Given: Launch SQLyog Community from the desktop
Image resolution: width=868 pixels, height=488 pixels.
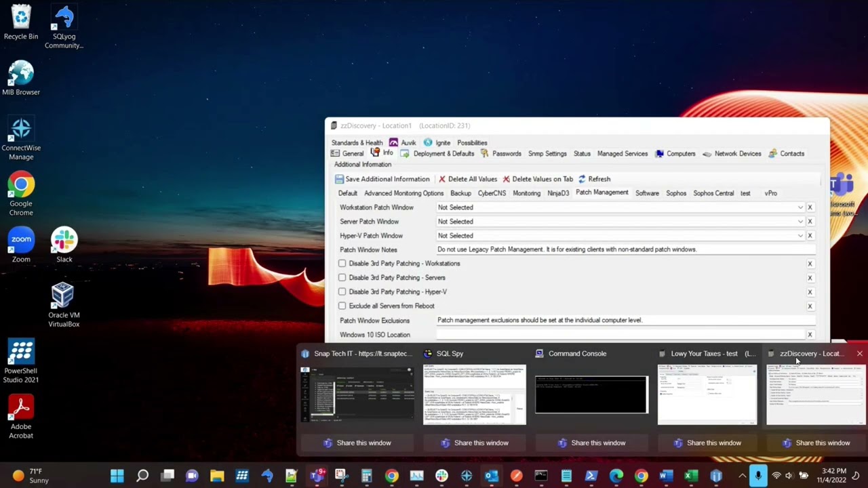Looking at the screenshot, I should (x=64, y=27).
